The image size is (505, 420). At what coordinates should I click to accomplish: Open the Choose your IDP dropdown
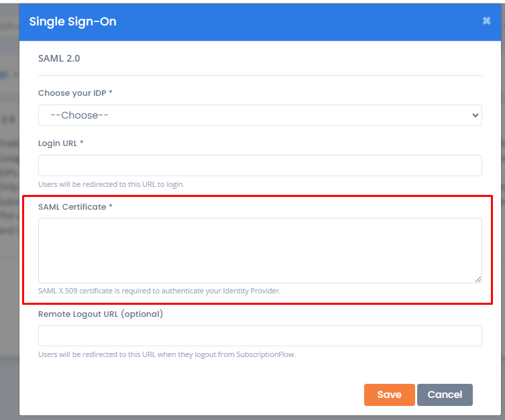click(260, 115)
